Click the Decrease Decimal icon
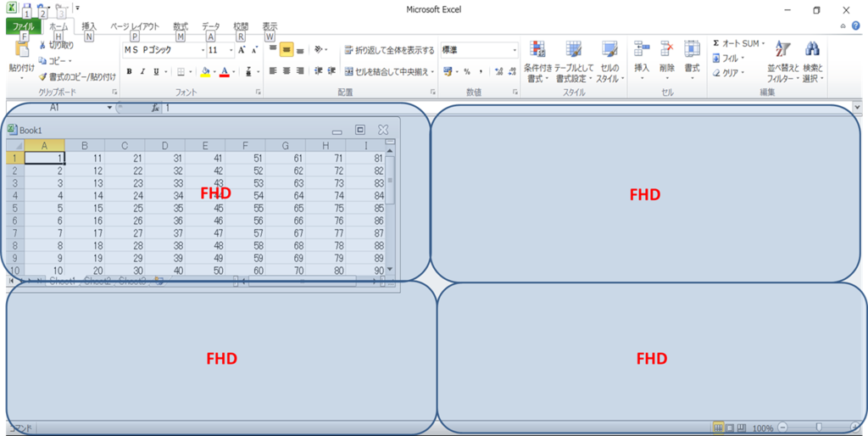Viewport: 868px width, 436px height. [511, 71]
